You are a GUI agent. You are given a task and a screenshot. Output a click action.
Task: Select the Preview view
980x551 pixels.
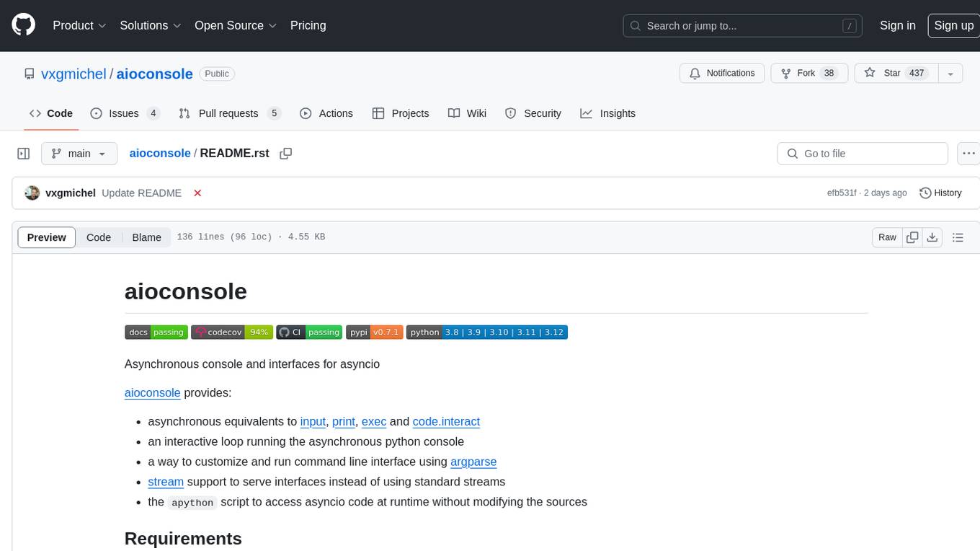(47, 237)
